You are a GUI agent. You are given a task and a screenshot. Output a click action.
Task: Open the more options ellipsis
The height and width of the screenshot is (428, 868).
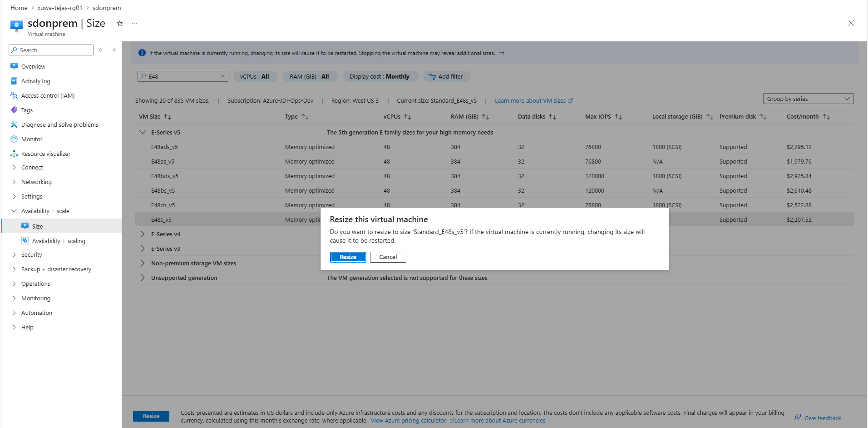[x=134, y=23]
